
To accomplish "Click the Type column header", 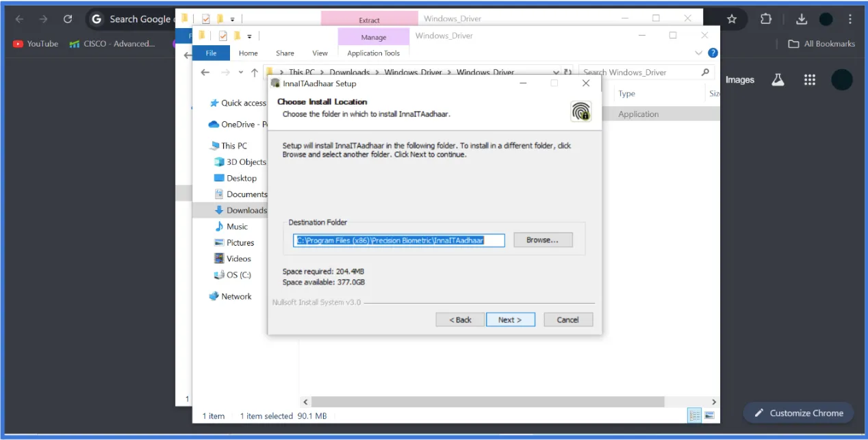I will tap(627, 94).
